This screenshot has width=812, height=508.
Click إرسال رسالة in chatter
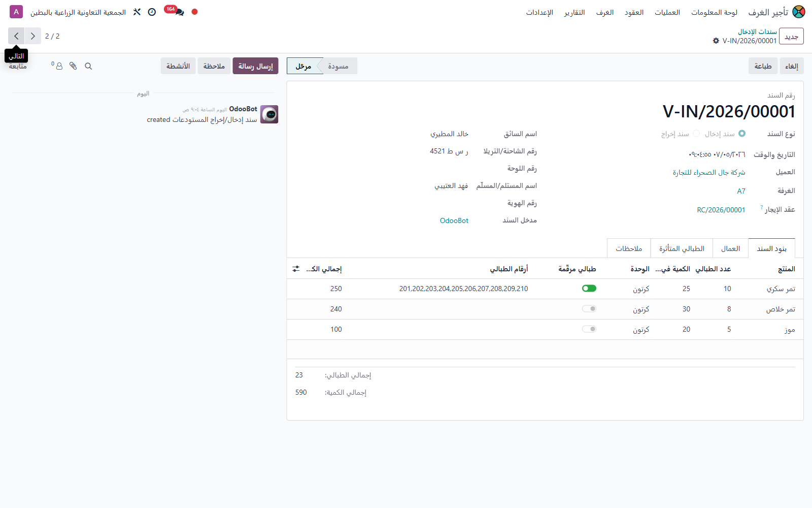coord(255,66)
